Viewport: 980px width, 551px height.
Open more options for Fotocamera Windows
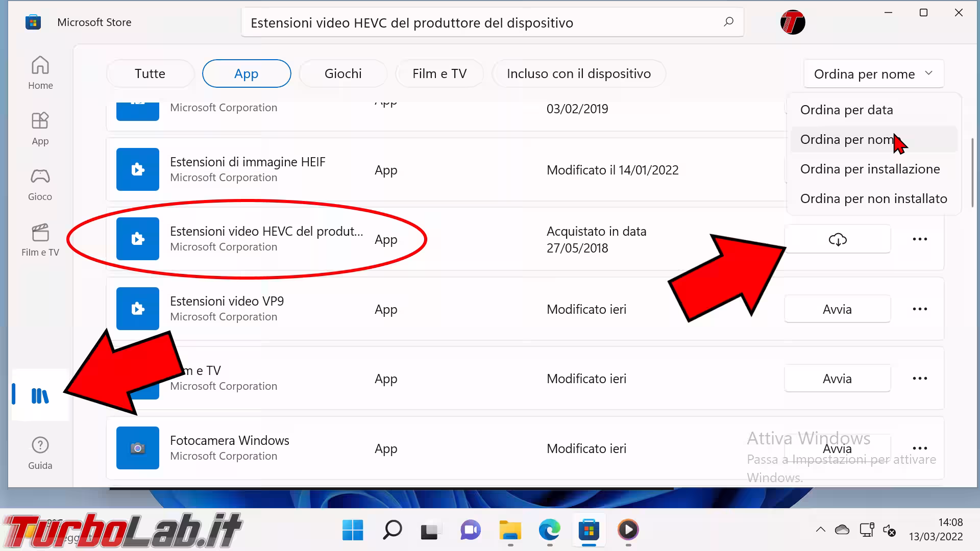click(920, 448)
